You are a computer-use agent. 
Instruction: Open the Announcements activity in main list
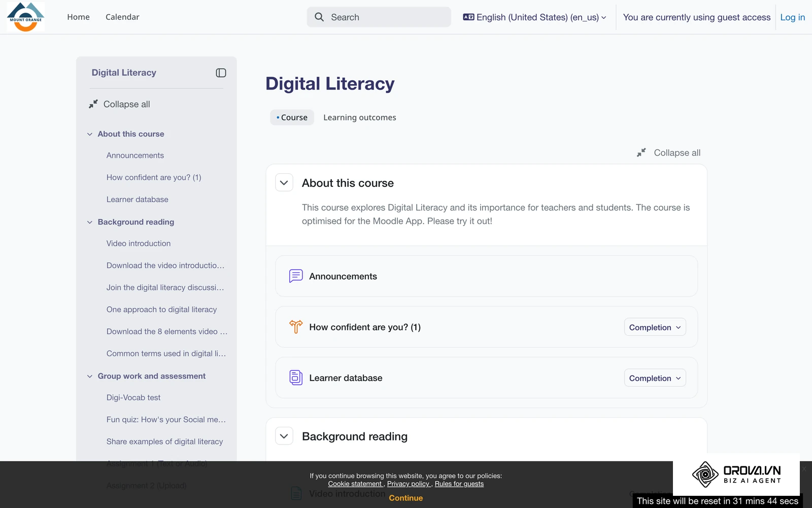click(x=343, y=276)
